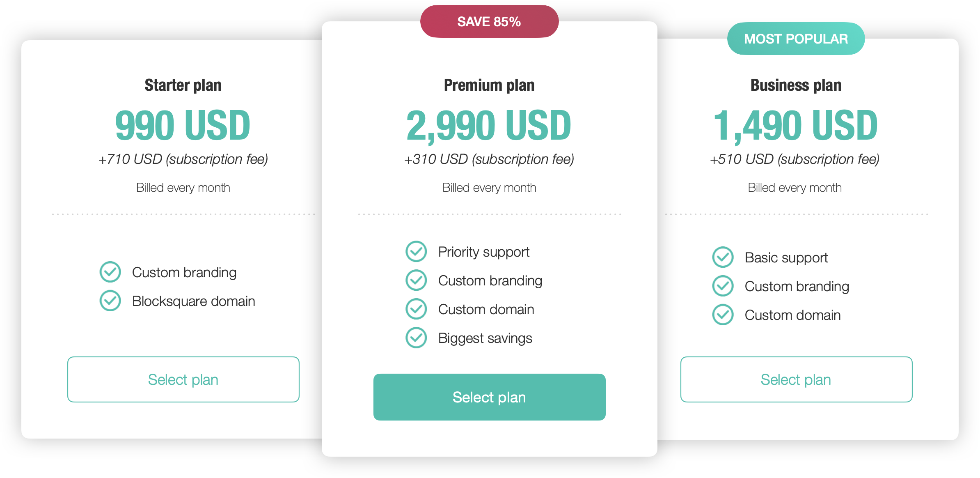Screen dimensions: 980x478
Task: Click checkmark icon beside Priority support
Action: point(416,251)
